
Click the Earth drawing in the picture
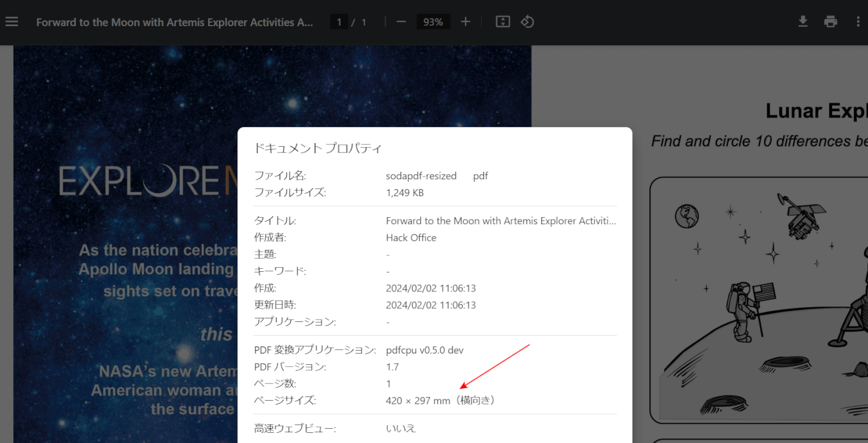point(687,216)
